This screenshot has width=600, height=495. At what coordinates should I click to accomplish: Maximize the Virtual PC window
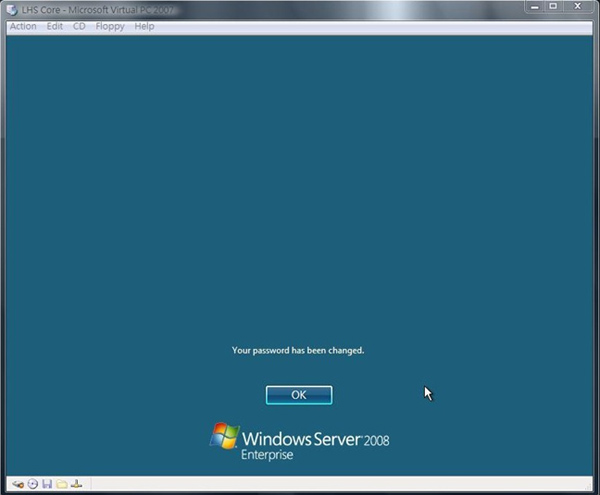tap(553, 7)
